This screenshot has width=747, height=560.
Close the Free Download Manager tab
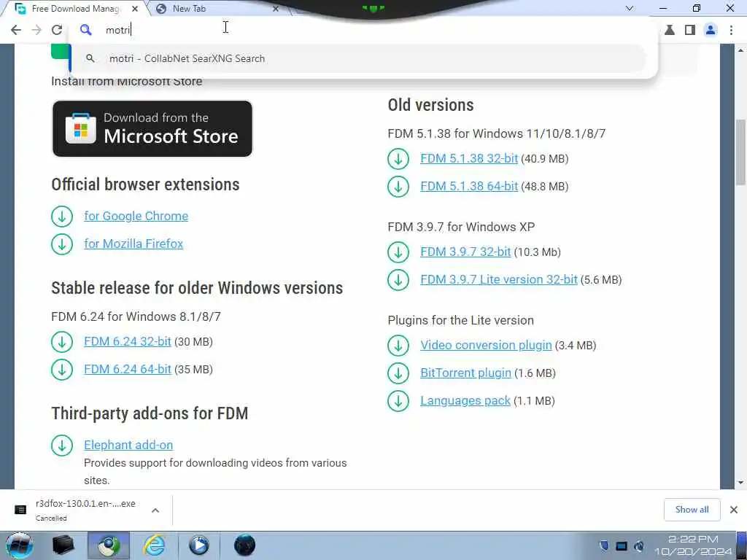(x=135, y=9)
